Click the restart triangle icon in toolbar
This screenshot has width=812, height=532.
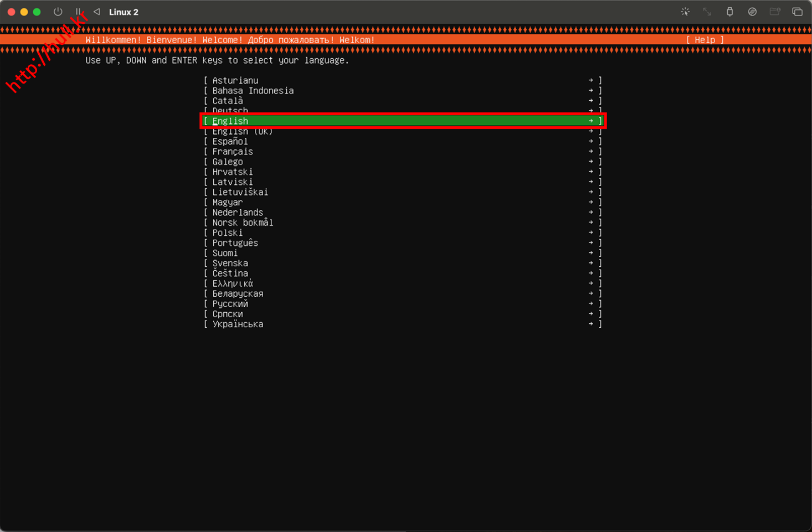pyautogui.click(x=97, y=12)
